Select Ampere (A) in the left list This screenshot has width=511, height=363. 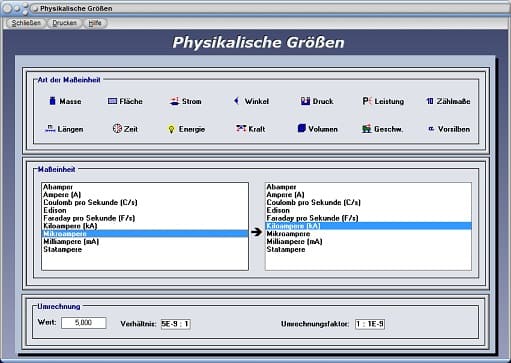(x=145, y=195)
